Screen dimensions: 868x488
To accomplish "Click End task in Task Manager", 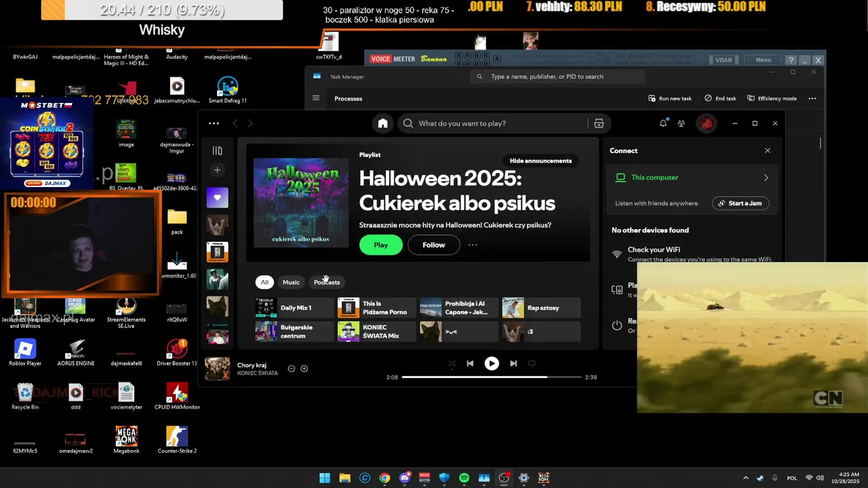I will [x=720, y=98].
